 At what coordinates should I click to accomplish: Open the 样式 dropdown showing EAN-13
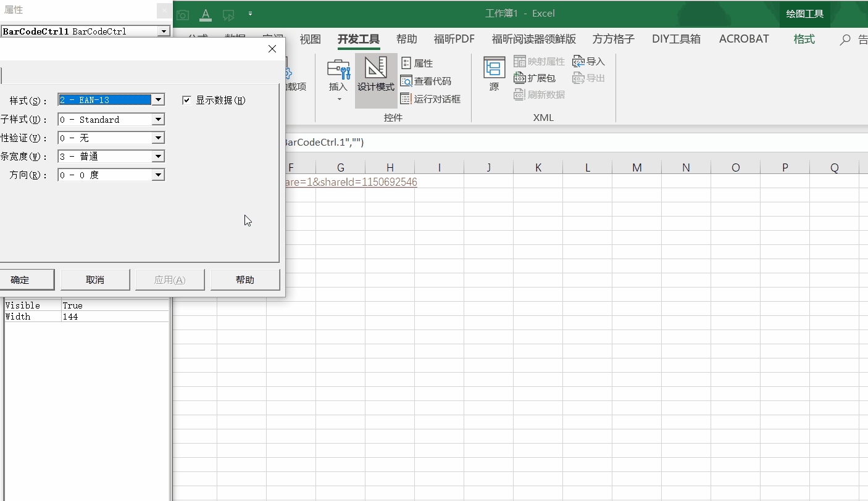(159, 100)
